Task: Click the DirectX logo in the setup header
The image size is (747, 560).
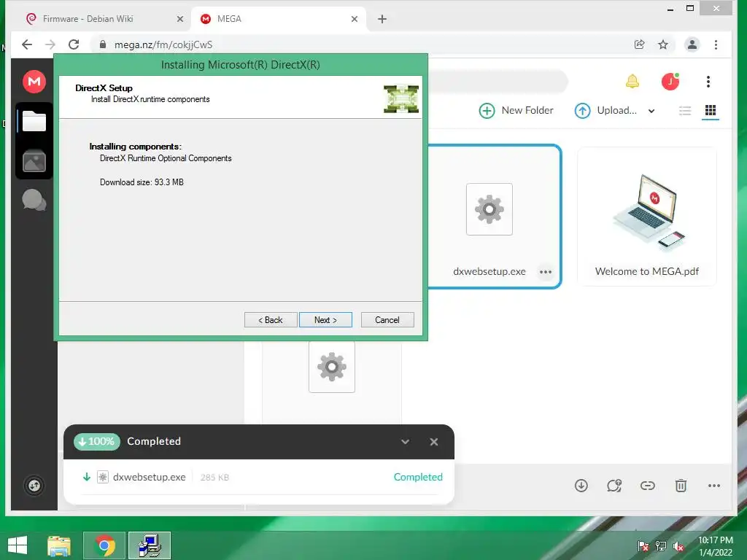Action: [x=401, y=98]
